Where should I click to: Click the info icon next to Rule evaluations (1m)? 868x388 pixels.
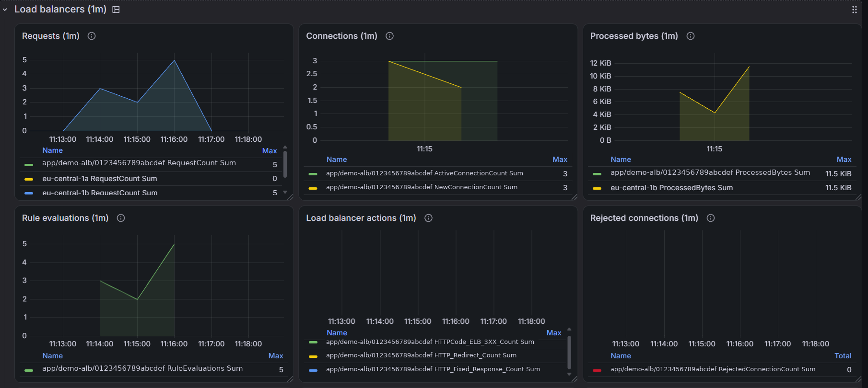[x=121, y=218]
